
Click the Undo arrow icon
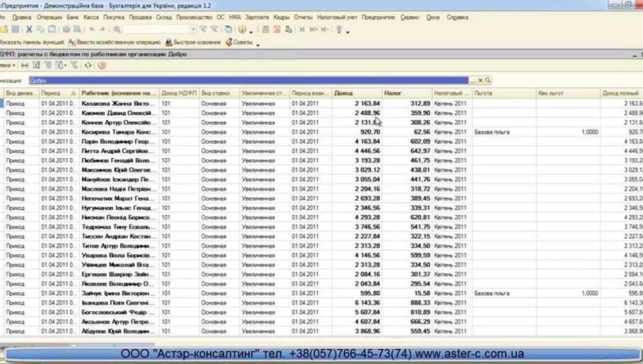91,29
